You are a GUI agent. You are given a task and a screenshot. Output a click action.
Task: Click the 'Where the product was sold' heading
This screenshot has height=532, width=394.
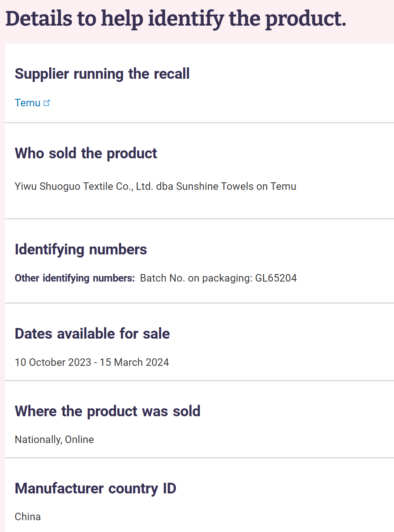tap(108, 411)
